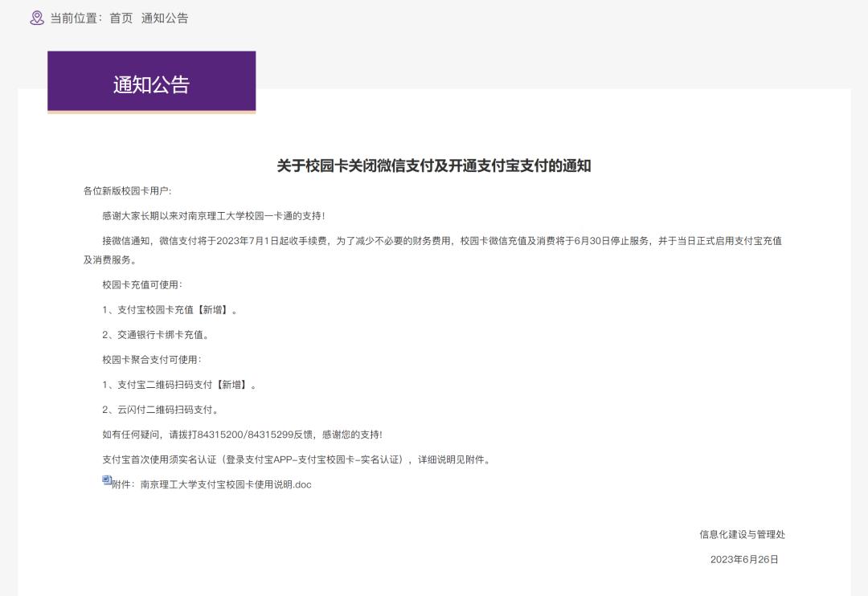Click the 附件 attachment label
This screenshot has height=596, width=868.
tap(124, 484)
